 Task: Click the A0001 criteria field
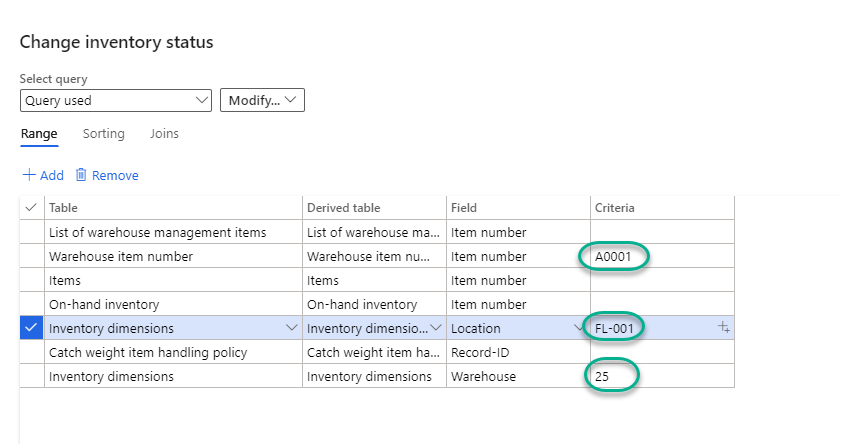click(x=612, y=256)
